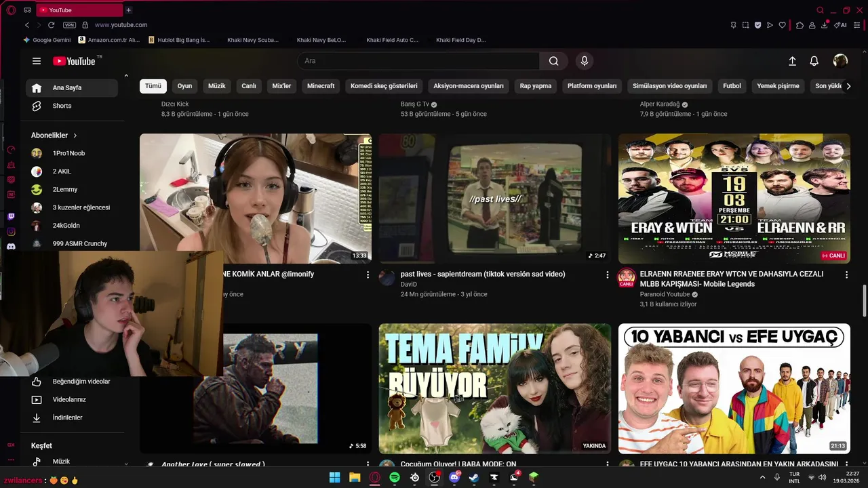Open İndirilenler in sidebar
The height and width of the screenshot is (488, 868).
(72, 418)
